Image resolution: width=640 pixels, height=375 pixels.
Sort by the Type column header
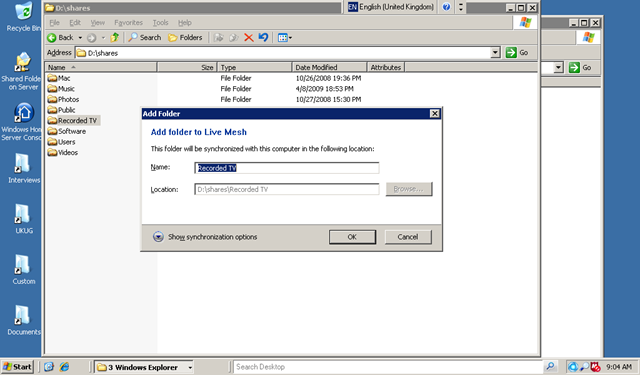coord(254,67)
